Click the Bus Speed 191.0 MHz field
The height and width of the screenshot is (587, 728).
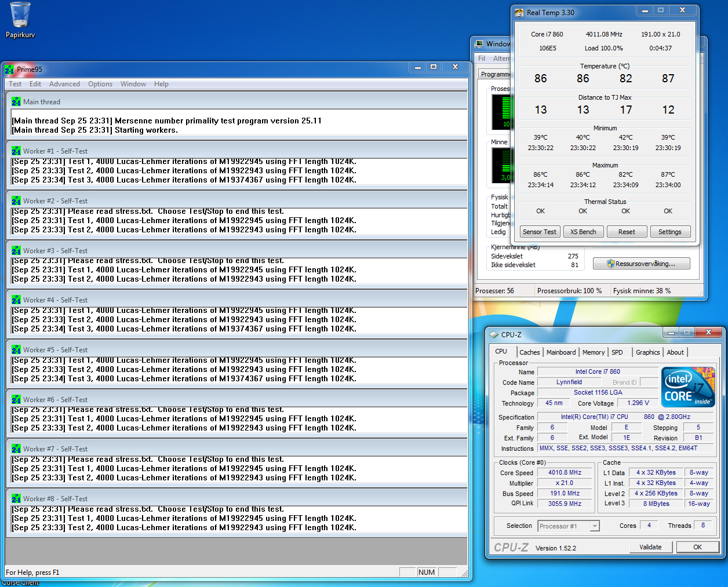point(565,493)
